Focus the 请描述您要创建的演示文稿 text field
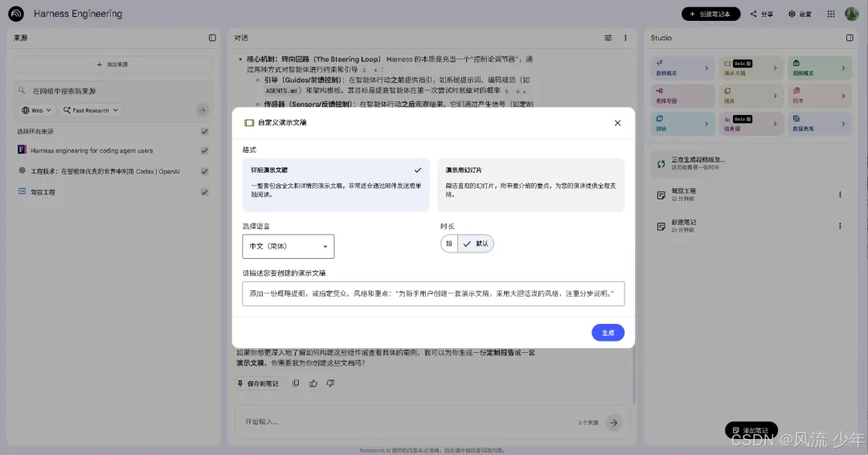Image resolution: width=868 pixels, height=455 pixels. tap(433, 294)
